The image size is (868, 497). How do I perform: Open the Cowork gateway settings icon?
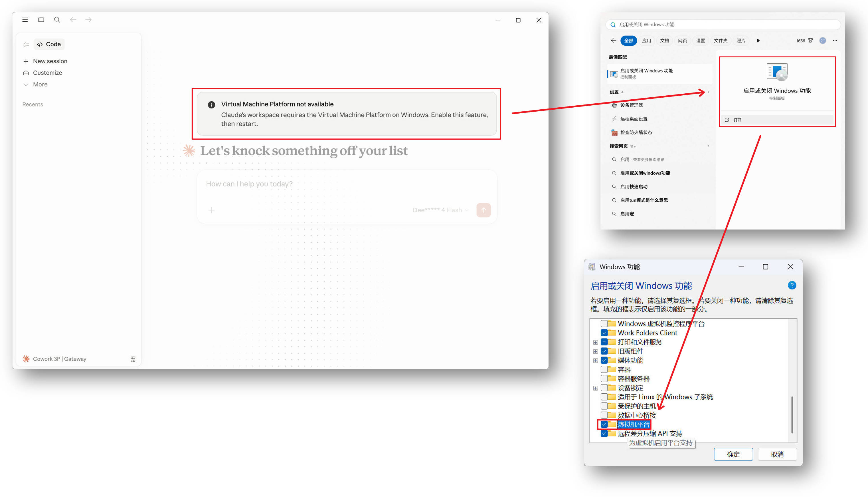pyautogui.click(x=133, y=359)
